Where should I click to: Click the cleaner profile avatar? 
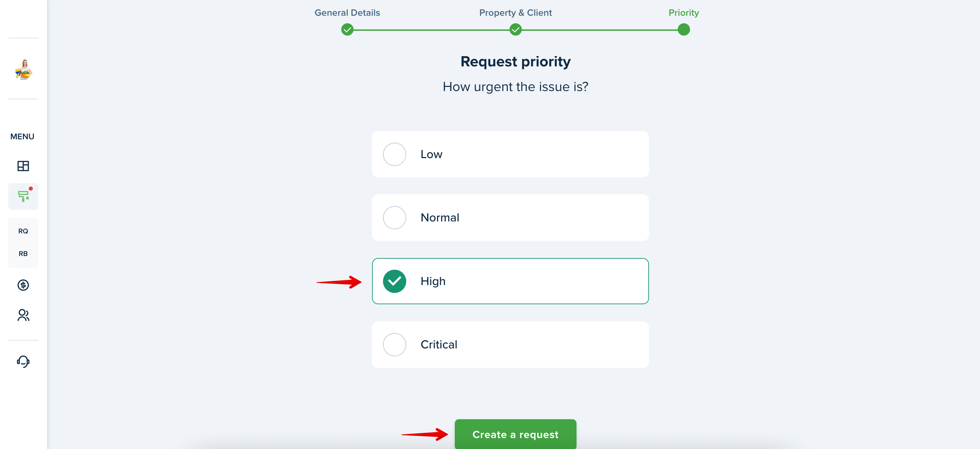point(24,70)
